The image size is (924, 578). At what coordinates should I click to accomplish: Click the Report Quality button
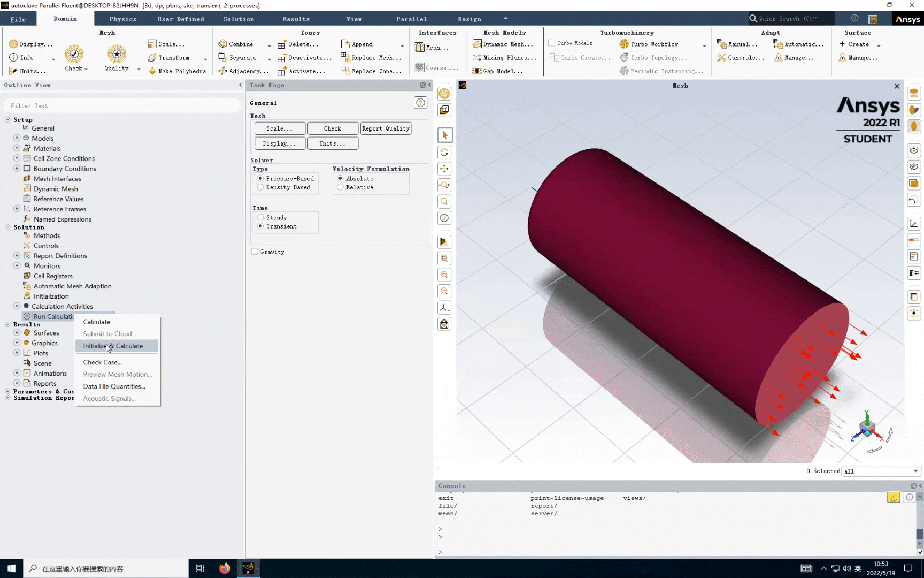click(386, 128)
